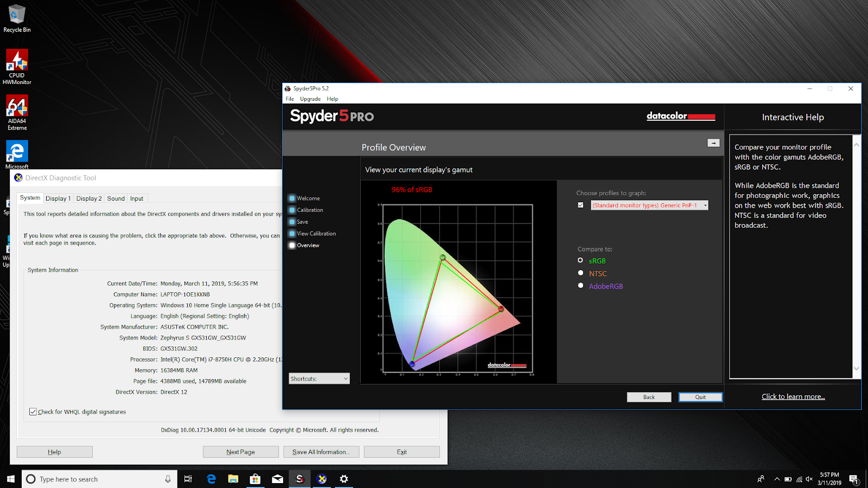The width and height of the screenshot is (868, 488).
Task: Click the datacolor logo in header
Action: 681,116
